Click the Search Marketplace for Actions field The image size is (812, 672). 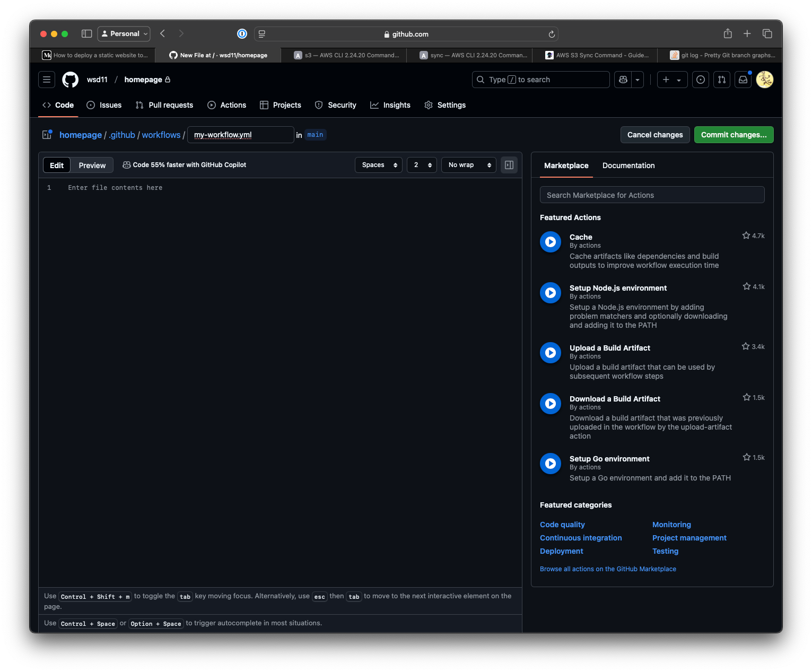pos(652,195)
